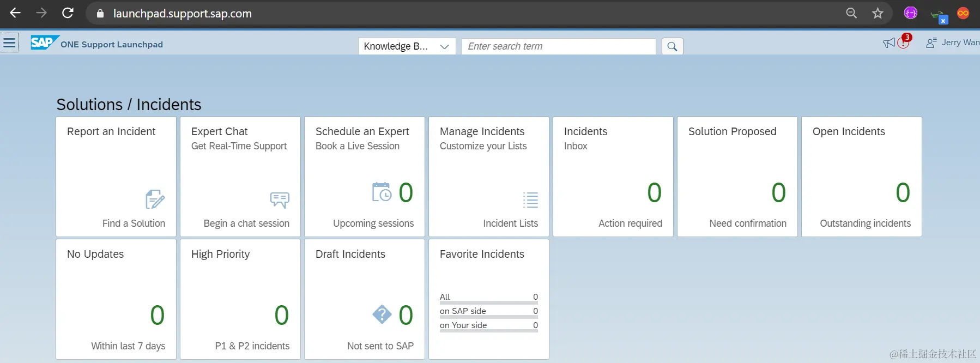980x363 pixels.
Task: Open the announcements megaphone icon
Action: (888, 43)
